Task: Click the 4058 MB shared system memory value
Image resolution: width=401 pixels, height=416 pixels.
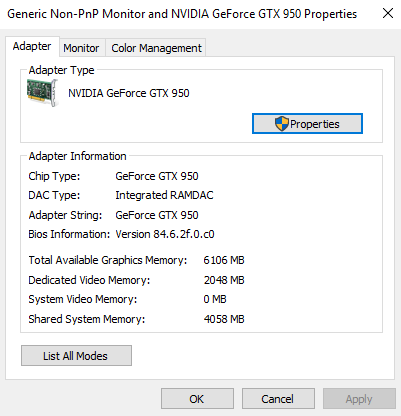Action: pos(224,319)
